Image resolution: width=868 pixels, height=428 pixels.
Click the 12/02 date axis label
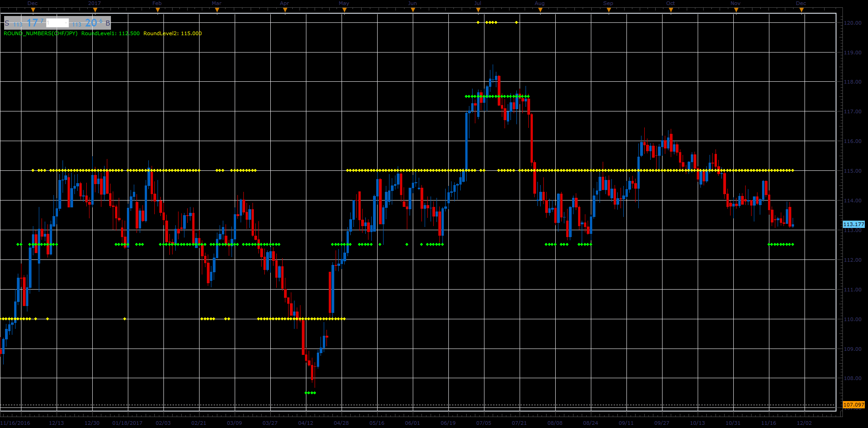805,423
